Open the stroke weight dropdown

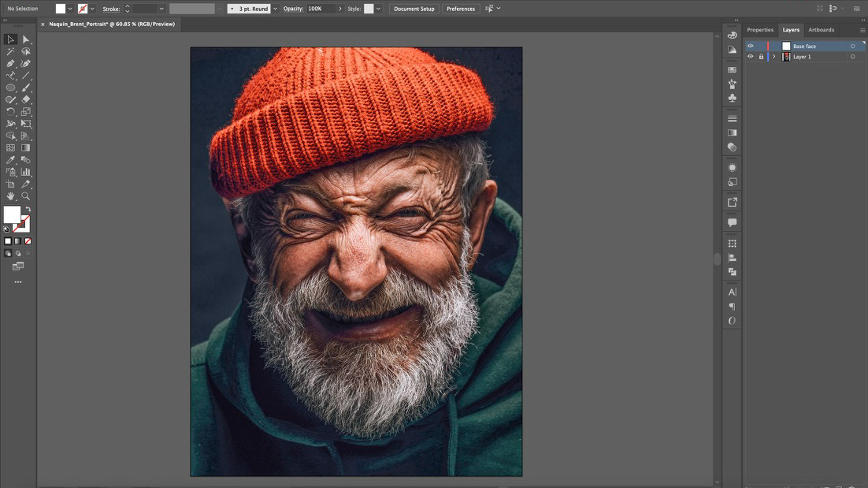pyautogui.click(x=161, y=9)
